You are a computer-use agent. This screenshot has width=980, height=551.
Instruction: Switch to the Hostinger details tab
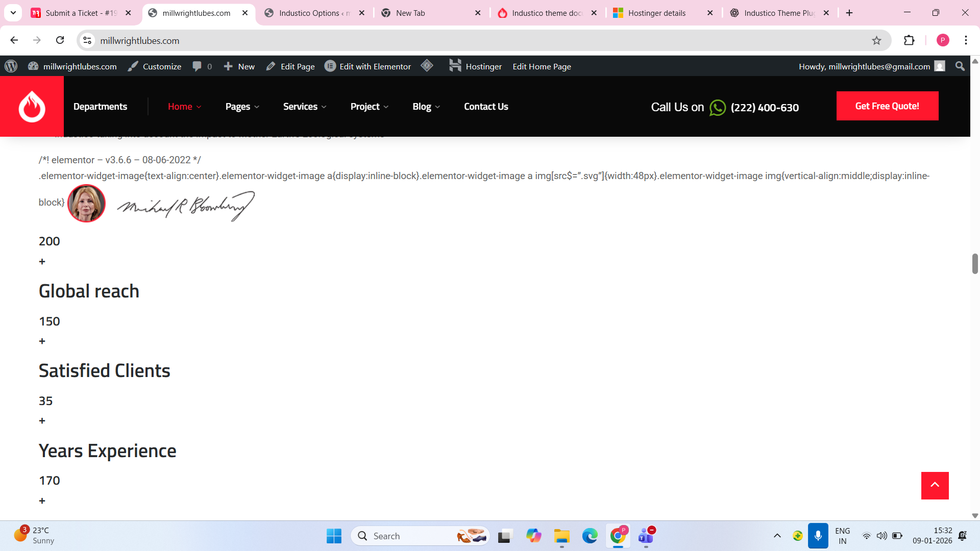coord(657,13)
